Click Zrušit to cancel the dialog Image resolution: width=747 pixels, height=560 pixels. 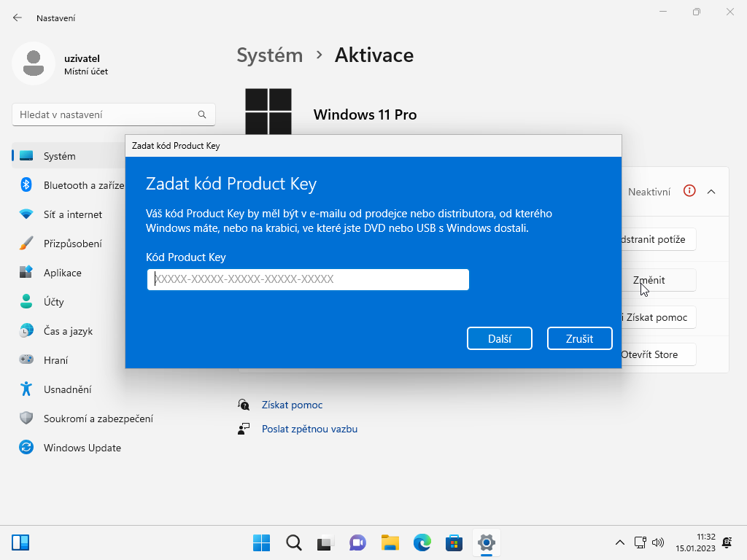579,338
